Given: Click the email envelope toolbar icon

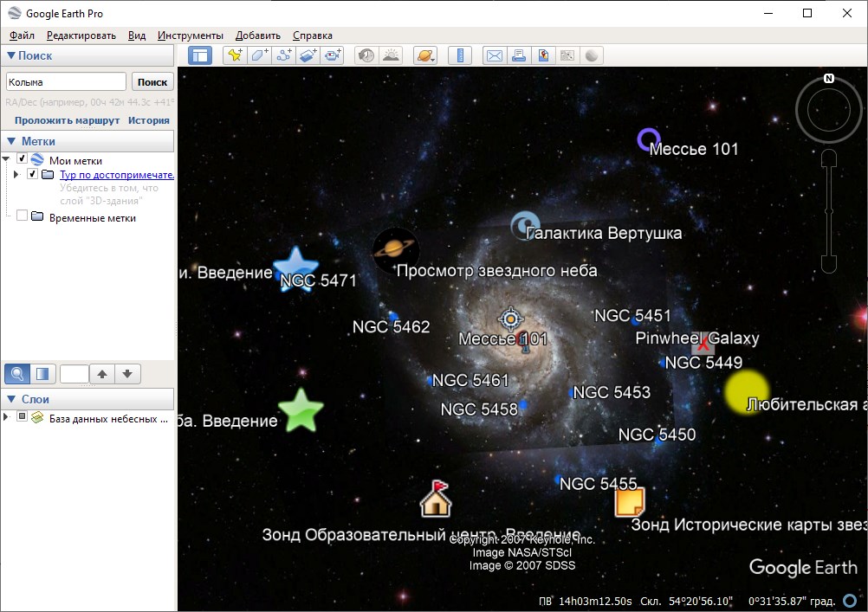Looking at the screenshot, I should click(x=495, y=55).
